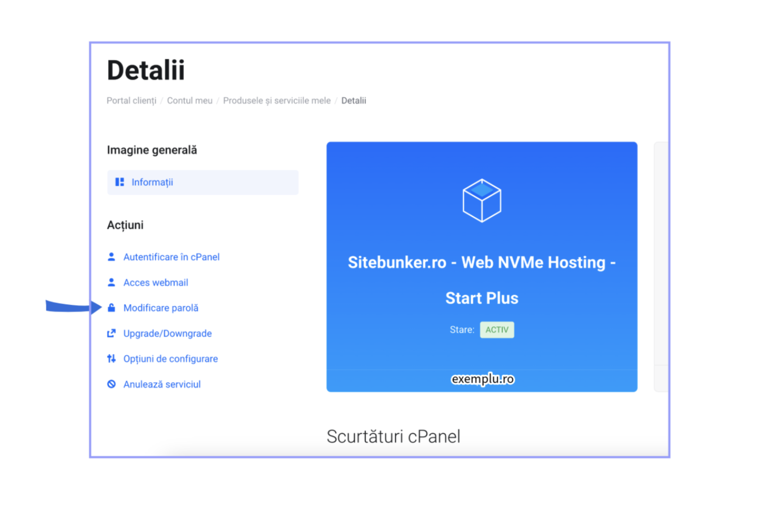770x532 pixels.
Task: Click the lock icon beside Modificare parolă
Action: pyautogui.click(x=111, y=307)
